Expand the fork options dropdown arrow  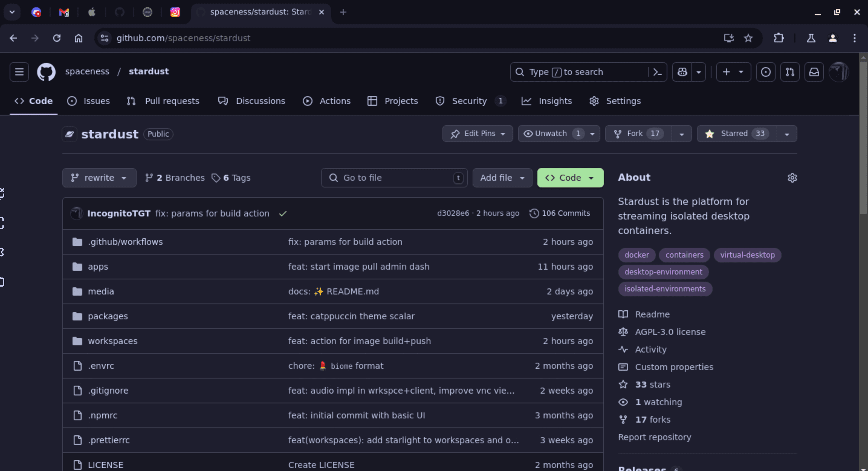pos(682,134)
